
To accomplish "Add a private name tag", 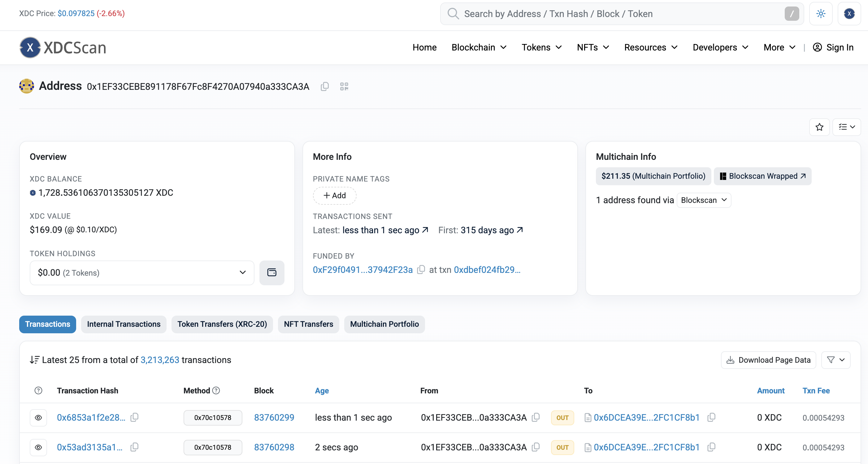I will click(x=334, y=195).
